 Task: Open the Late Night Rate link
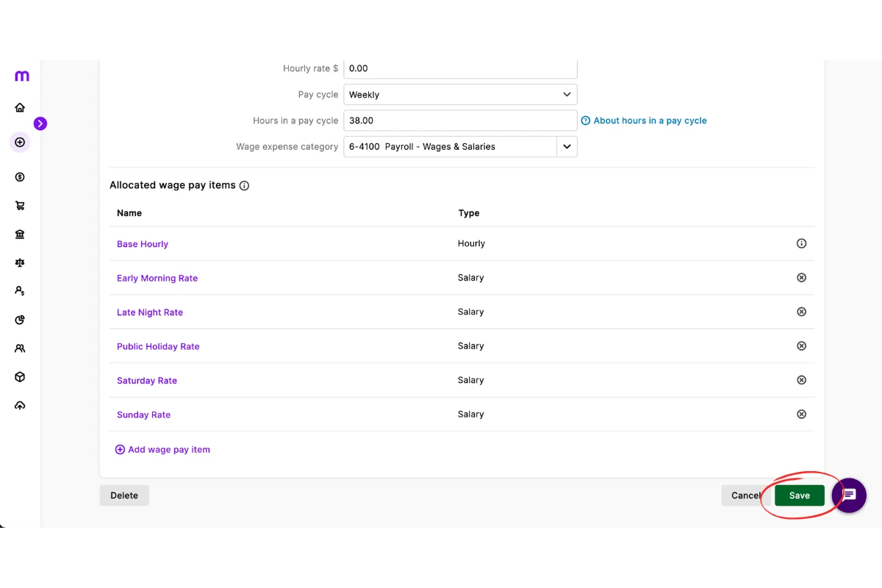point(150,312)
